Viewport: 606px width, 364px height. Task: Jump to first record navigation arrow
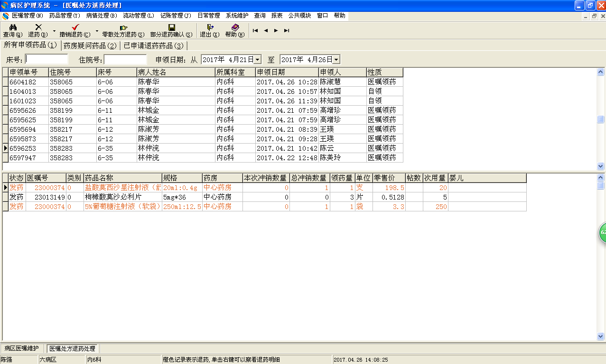tap(255, 31)
